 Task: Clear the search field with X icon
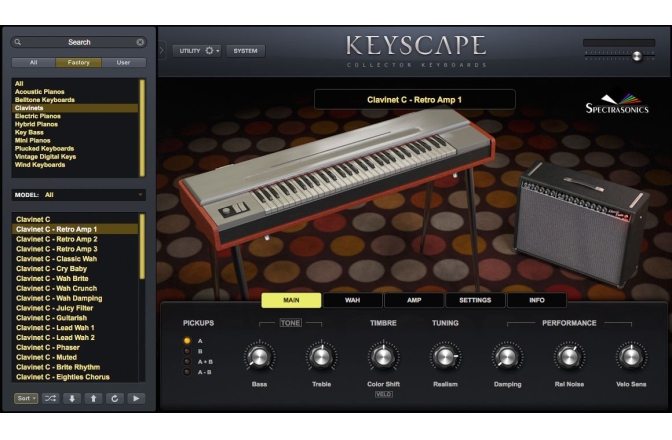tap(140, 42)
